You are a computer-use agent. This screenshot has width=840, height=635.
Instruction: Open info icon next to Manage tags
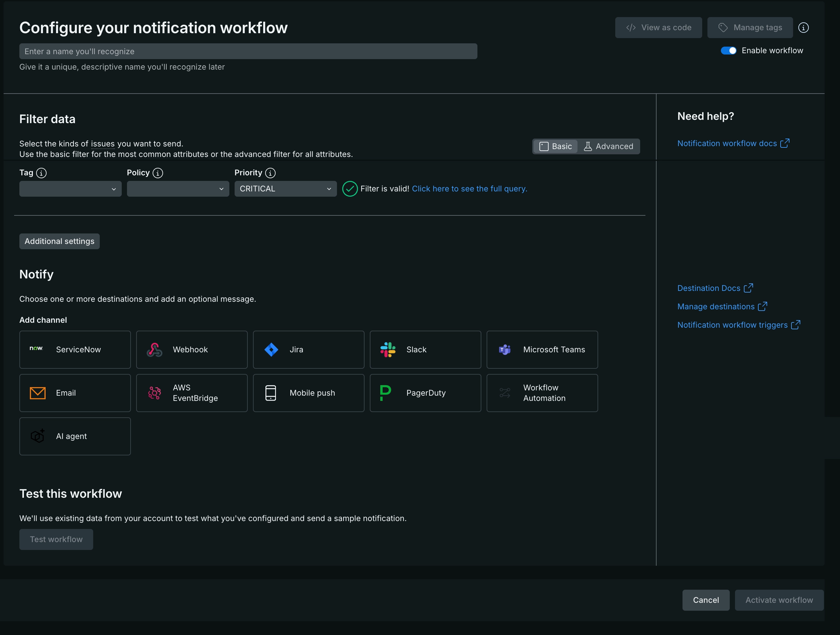(803, 27)
